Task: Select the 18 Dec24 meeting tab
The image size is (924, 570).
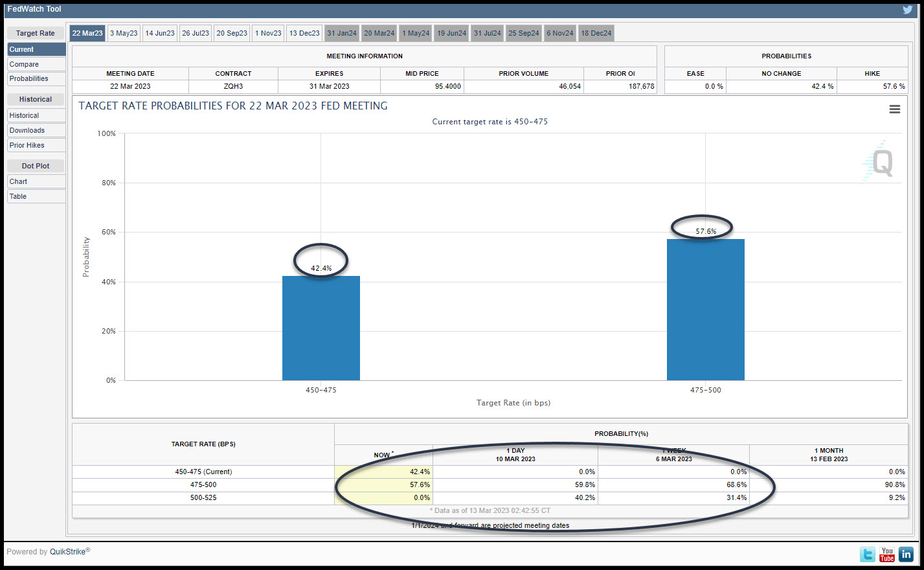Action: click(x=596, y=33)
